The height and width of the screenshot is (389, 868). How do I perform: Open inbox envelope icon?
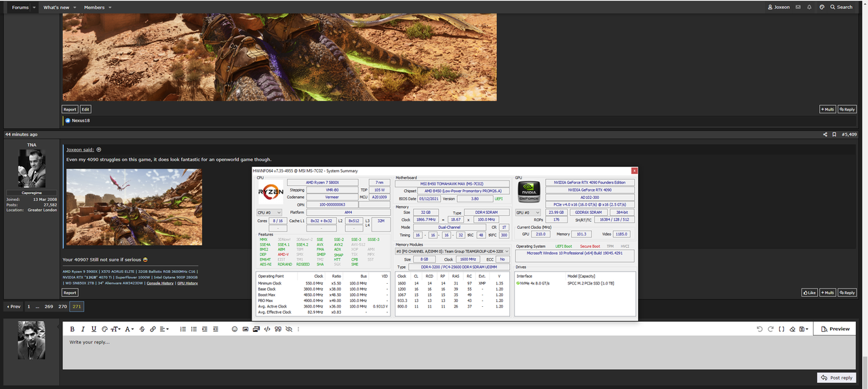click(x=798, y=7)
